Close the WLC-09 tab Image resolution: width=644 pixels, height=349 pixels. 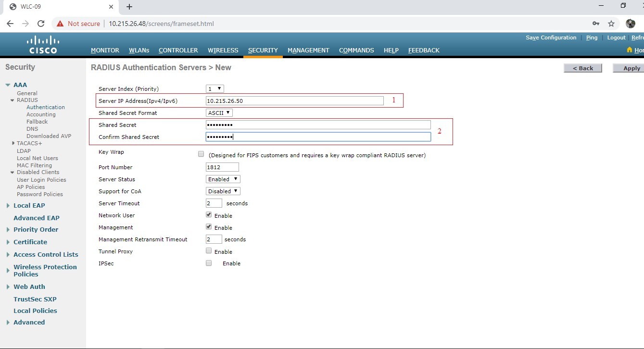coord(111,7)
